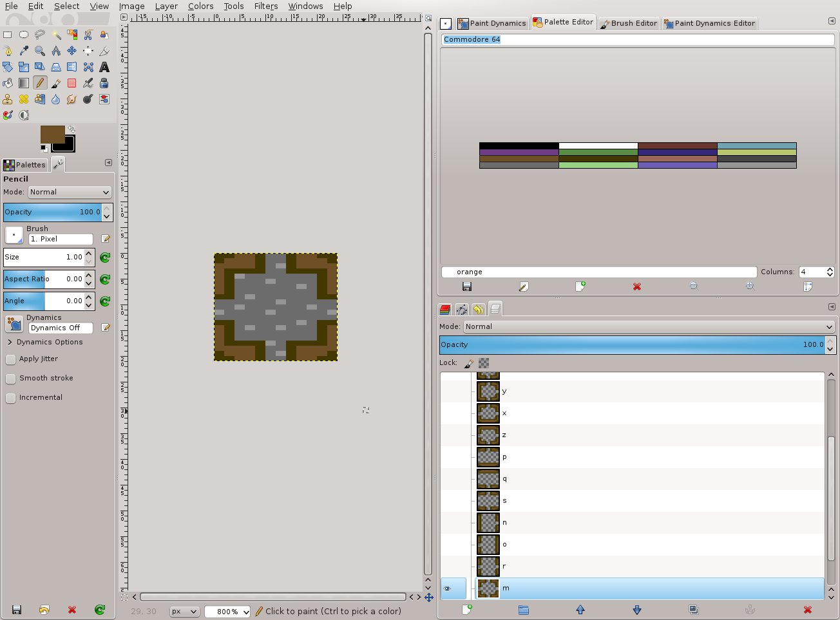Activate the Text tool
Viewport: 840px width, 620px height.
(104, 67)
